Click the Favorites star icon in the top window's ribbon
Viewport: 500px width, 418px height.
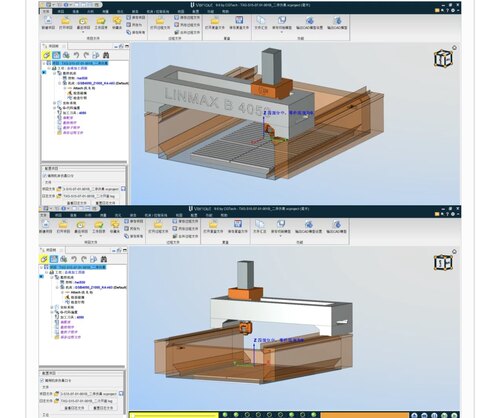coord(117,20)
